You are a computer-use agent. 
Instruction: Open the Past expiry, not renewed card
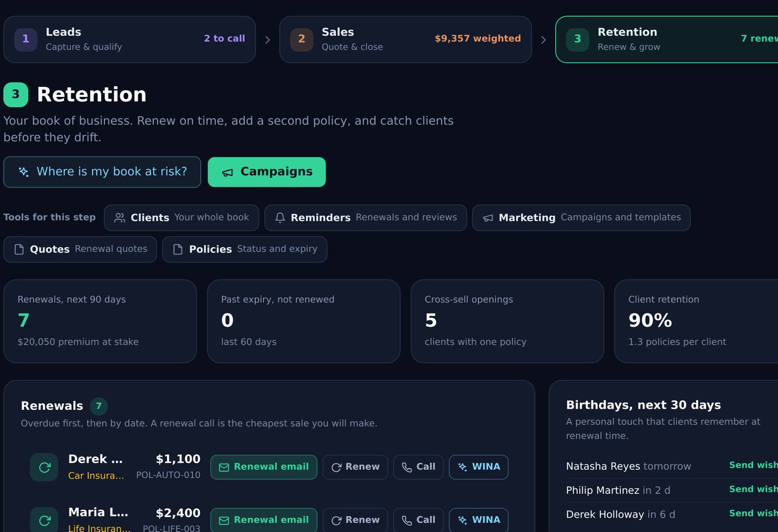[x=303, y=321]
